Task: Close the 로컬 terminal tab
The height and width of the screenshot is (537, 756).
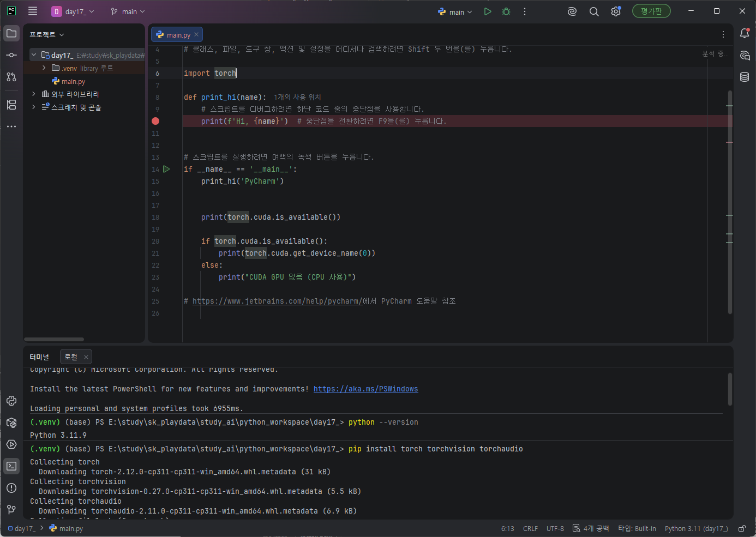Action: pos(86,357)
